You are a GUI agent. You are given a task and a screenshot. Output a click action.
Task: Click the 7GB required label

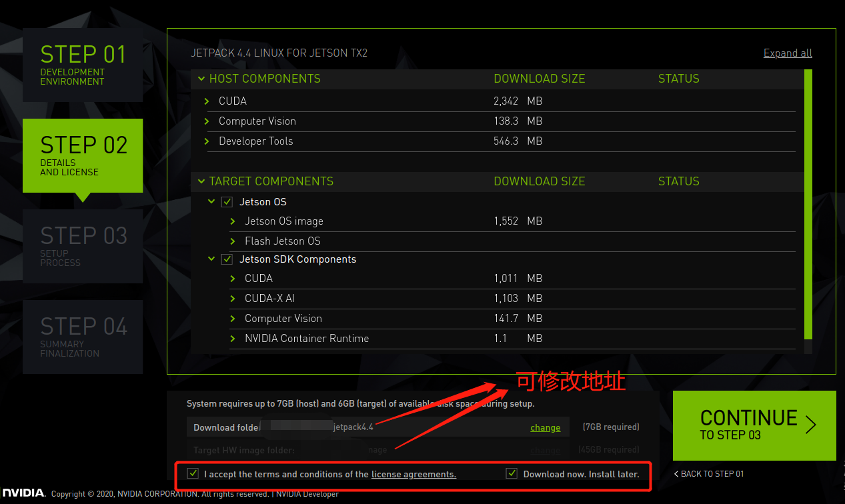[x=611, y=427]
